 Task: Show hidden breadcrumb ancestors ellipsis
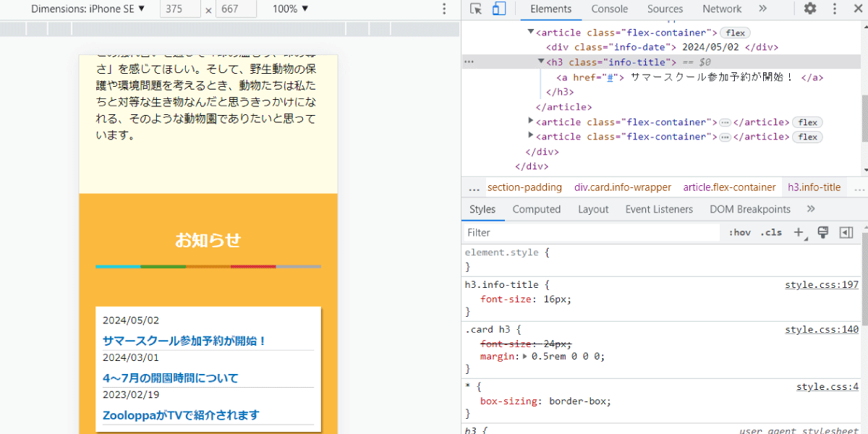point(474,187)
